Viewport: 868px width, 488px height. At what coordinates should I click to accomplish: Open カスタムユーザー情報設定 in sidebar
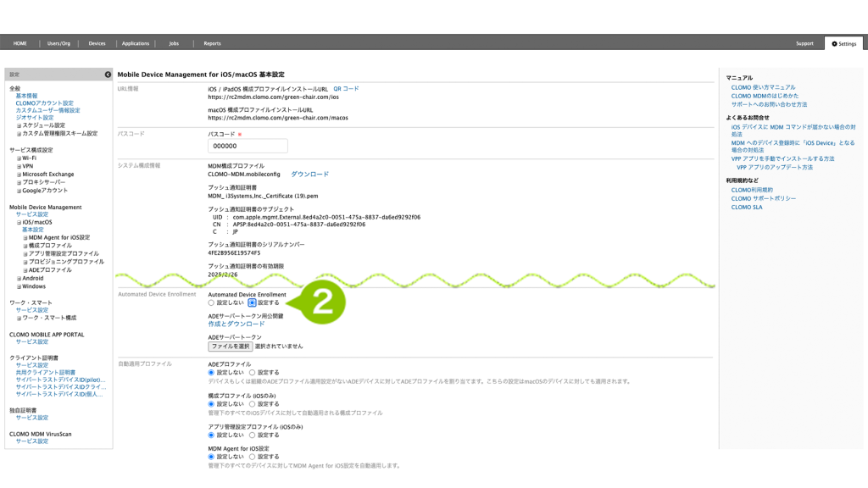pos(47,111)
